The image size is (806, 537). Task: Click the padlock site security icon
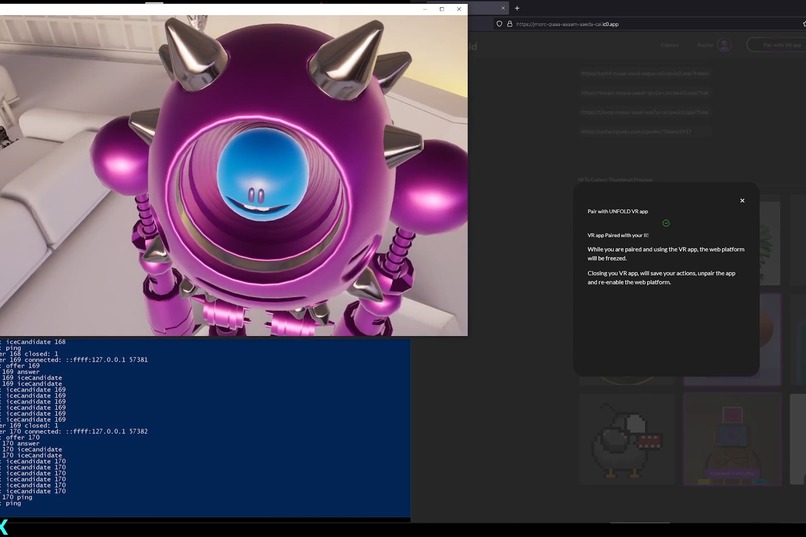pos(509,24)
